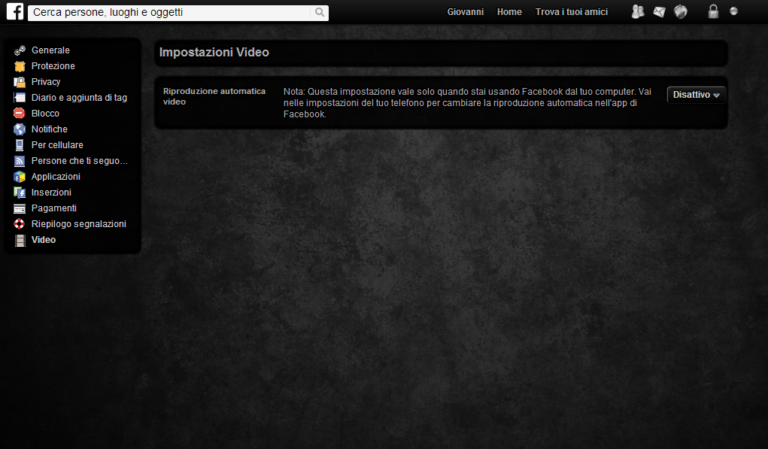Open the messages envelope icon

(659, 12)
